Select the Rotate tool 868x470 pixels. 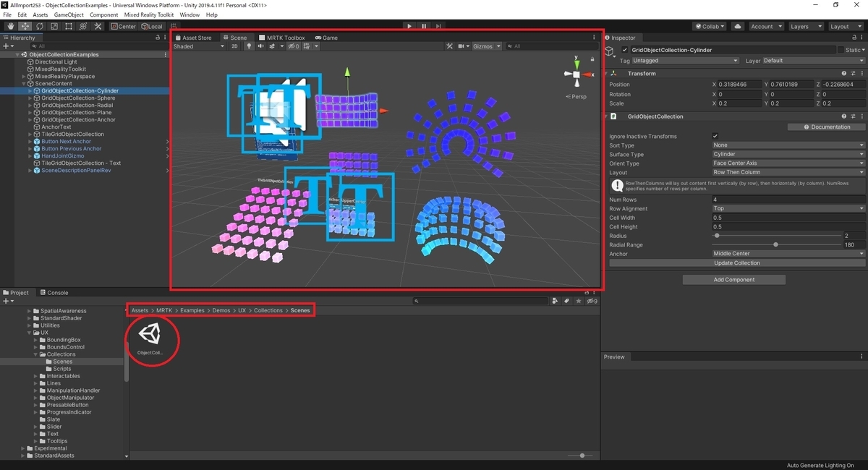click(39, 26)
